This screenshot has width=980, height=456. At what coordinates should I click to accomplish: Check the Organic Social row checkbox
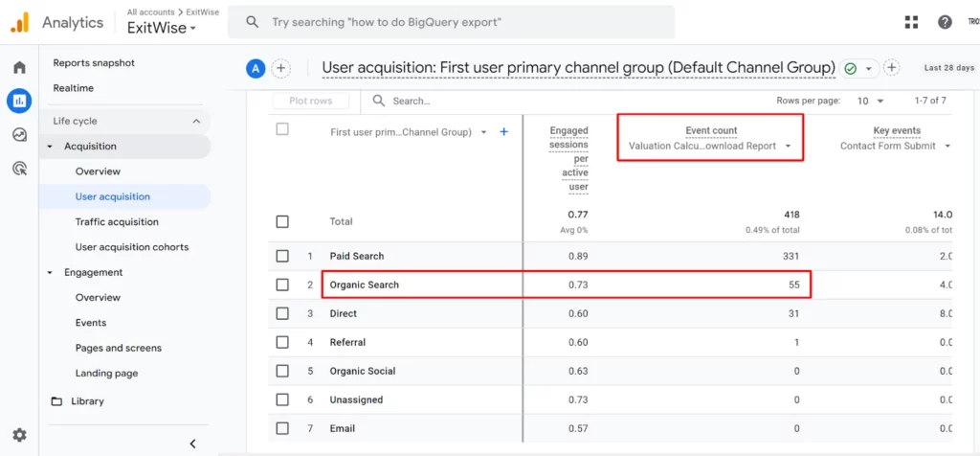click(x=282, y=371)
